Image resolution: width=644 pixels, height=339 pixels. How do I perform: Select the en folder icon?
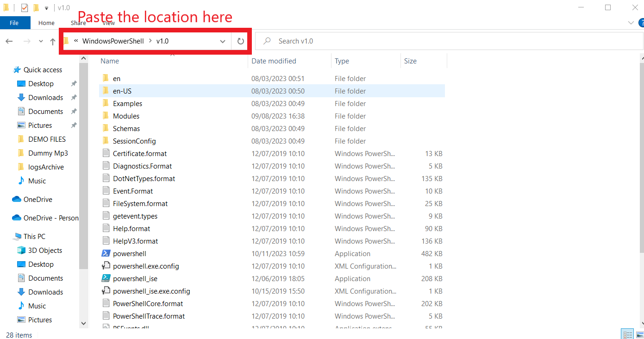[106, 78]
